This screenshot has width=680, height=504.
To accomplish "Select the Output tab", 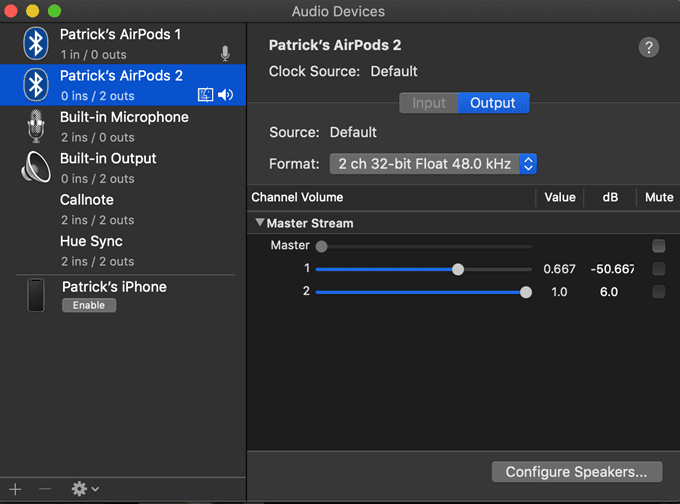I will (x=493, y=103).
